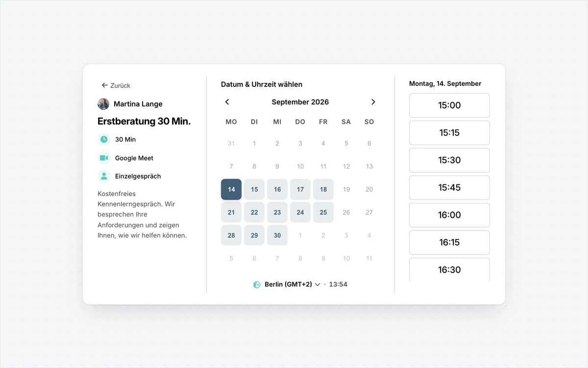Screen dimensions: 588x368
Task: Click the Google Meet label
Action: coord(134,158)
